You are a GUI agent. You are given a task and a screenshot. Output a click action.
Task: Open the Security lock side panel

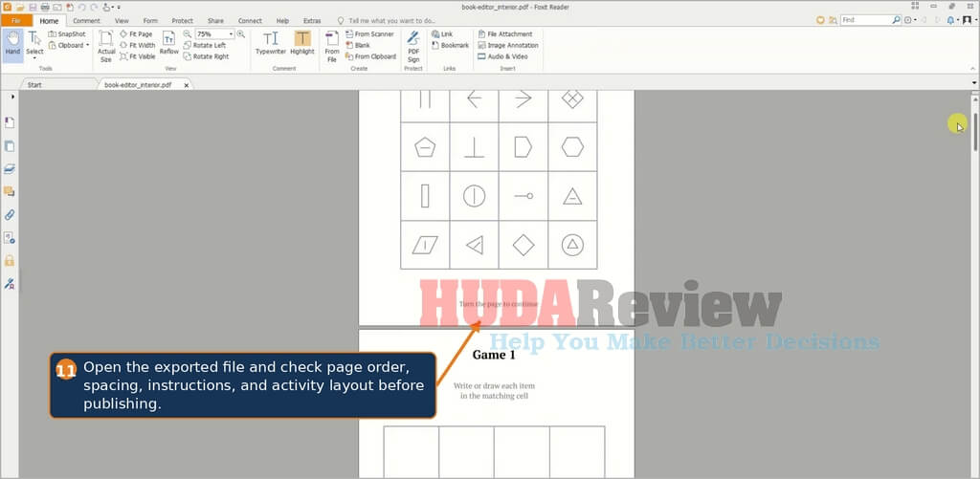pyautogui.click(x=10, y=260)
